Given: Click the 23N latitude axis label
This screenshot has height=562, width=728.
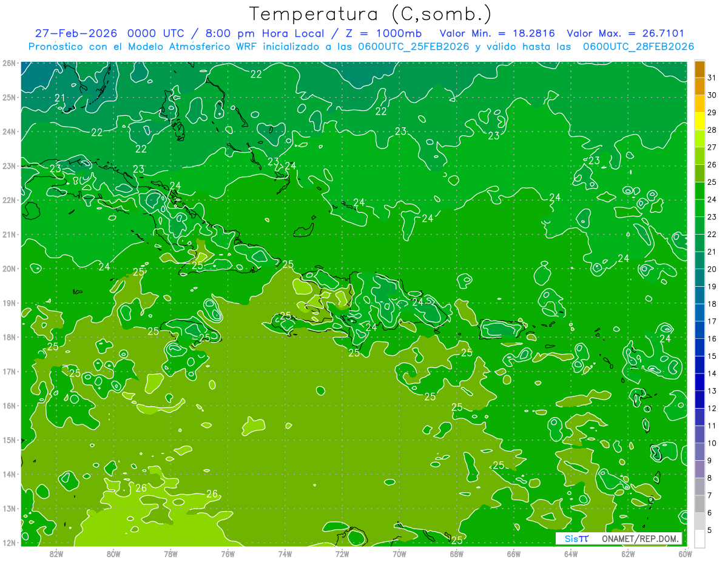Looking at the screenshot, I should coord(8,166).
